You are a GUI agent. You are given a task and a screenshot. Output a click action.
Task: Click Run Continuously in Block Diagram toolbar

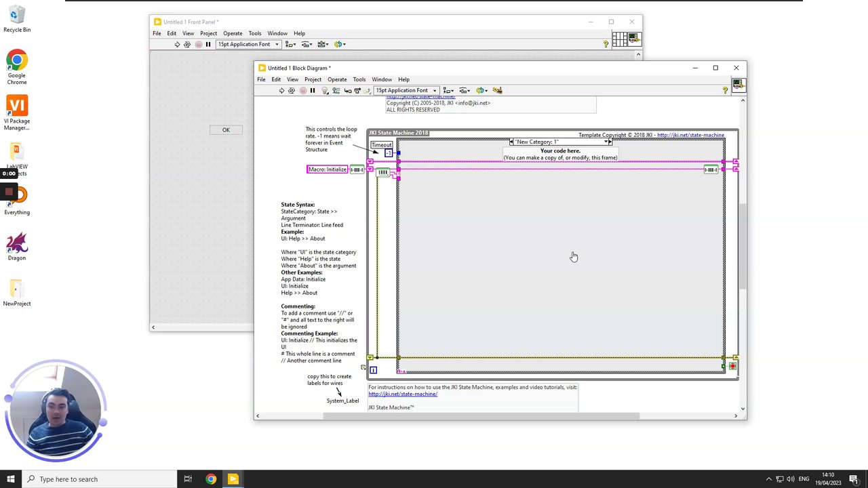[x=292, y=90]
